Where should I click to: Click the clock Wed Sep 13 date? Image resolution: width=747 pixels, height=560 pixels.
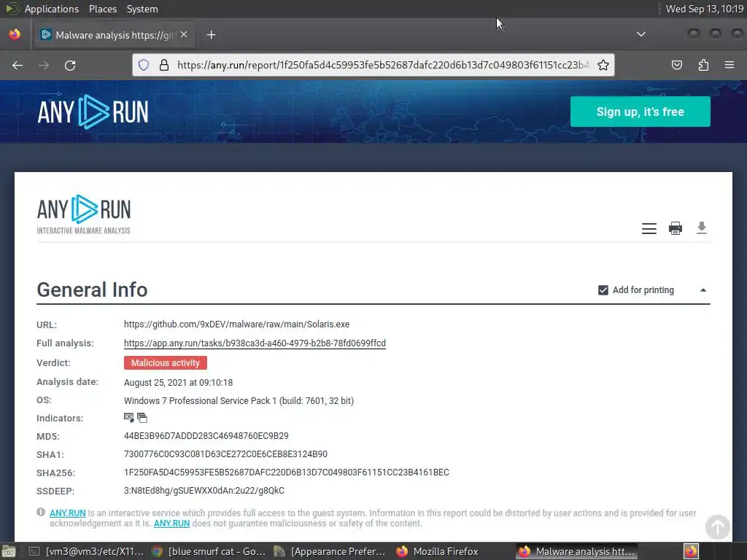[705, 9]
